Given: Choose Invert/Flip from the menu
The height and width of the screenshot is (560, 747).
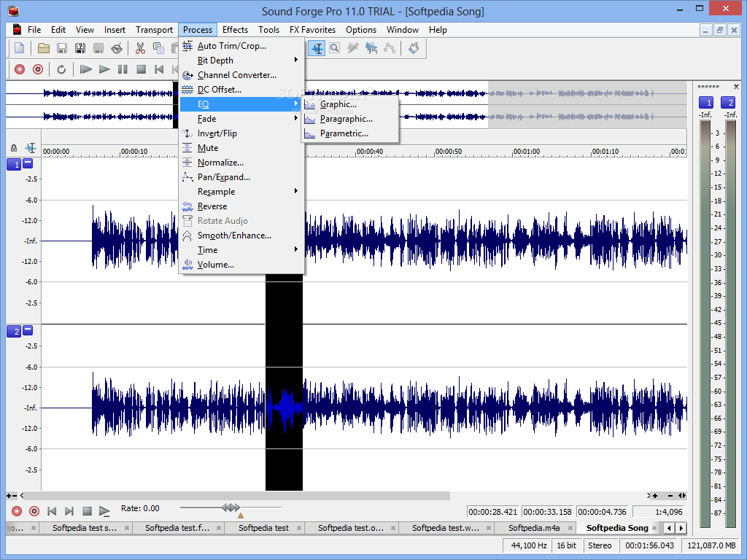Looking at the screenshot, I should (x=242, y=133).
